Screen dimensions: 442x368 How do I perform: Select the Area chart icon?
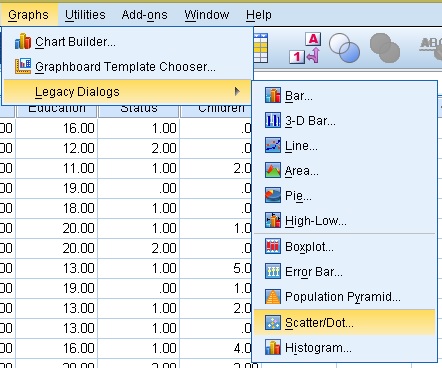click(x=273, y=170)
